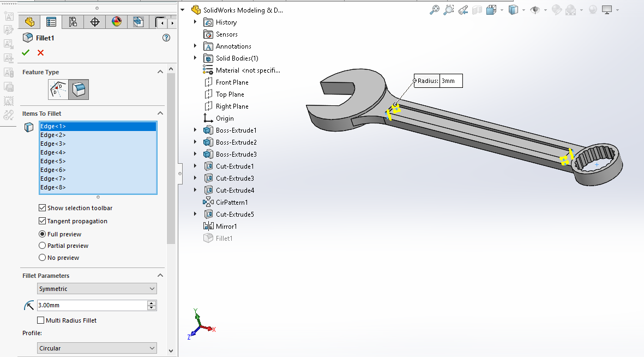This screenshot has height=357, width=644.
Task: Select the Zoom to Area tool
Action: click(448, 10)
